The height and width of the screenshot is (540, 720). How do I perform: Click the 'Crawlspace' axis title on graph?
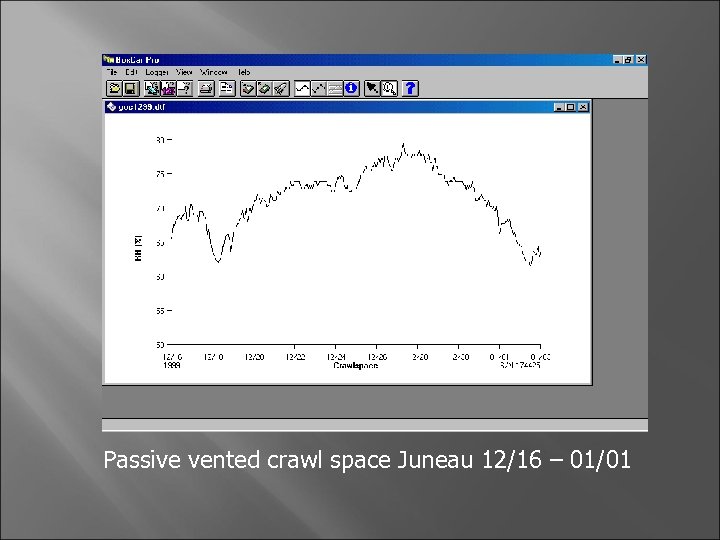coord(356,366)
